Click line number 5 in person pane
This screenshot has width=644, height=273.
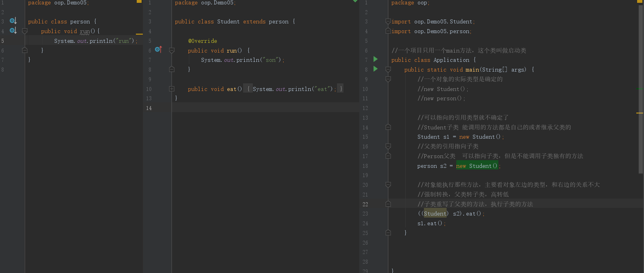click(2, 41)
